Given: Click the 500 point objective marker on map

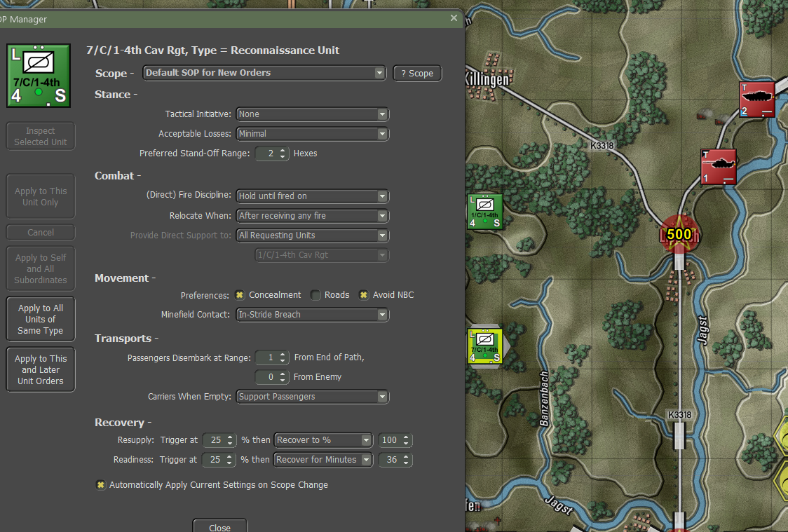Looking at the screenshot, I should tap(679, 234).
